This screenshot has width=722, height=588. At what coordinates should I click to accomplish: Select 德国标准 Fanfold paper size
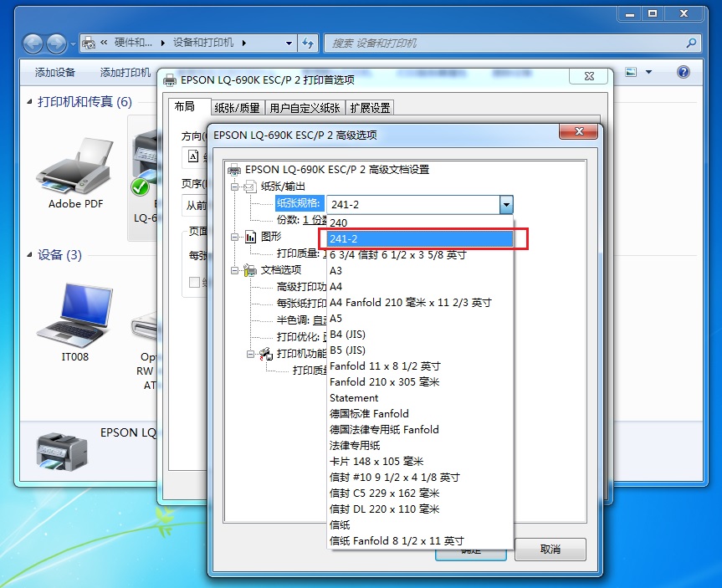point(420,413)
